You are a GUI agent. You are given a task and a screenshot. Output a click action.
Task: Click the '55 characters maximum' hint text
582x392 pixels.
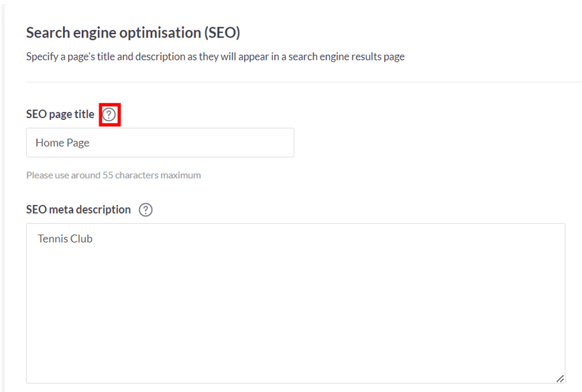152,175
